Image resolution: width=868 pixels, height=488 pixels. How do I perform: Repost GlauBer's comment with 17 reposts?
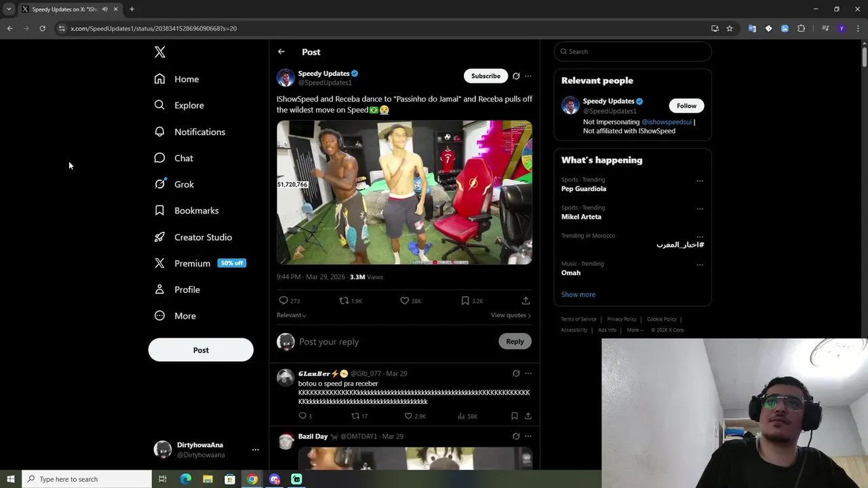(x=359, y=415)
